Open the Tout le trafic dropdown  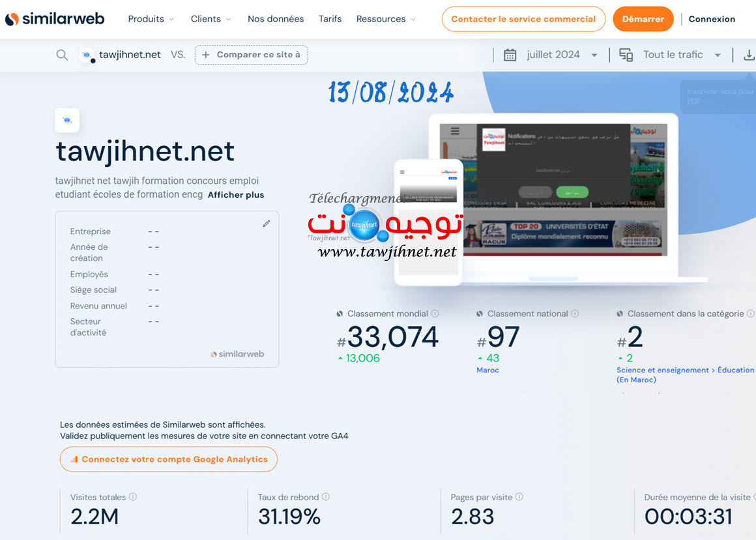point(682,55)
